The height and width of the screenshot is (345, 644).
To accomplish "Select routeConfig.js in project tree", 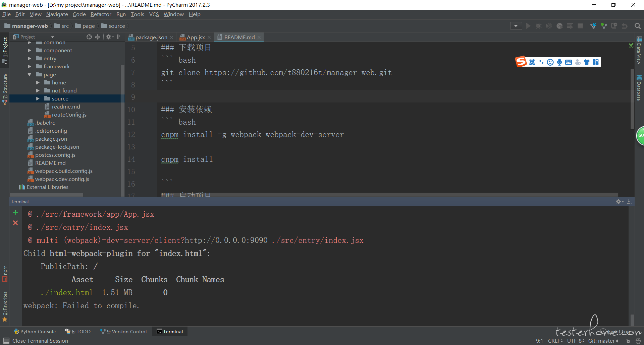I will [69, 115].
